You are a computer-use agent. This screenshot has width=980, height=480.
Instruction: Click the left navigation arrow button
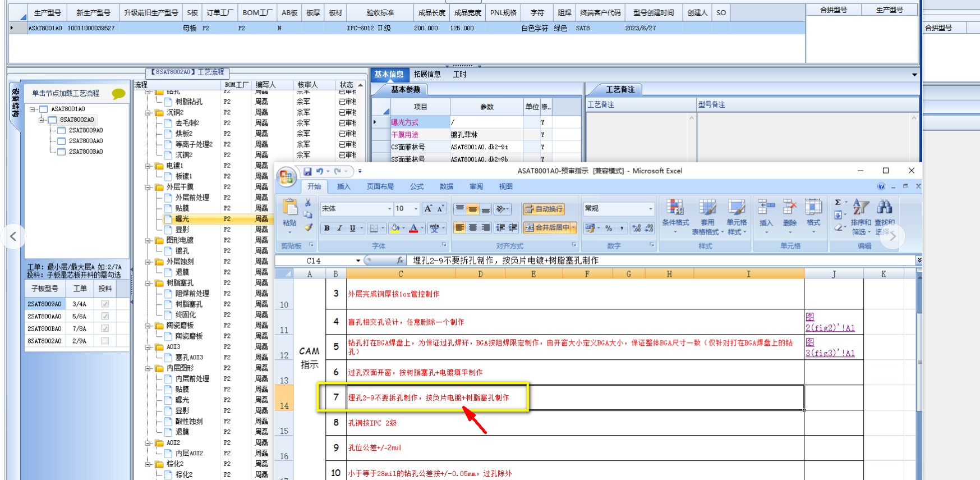coord(13,237)
